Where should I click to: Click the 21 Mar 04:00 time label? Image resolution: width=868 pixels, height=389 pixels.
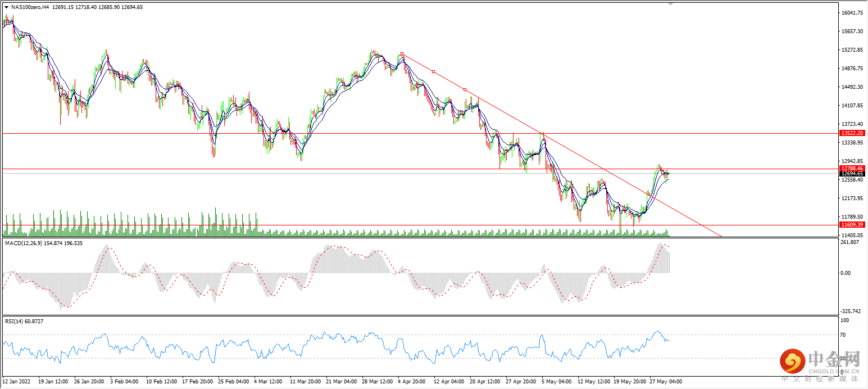340,381
